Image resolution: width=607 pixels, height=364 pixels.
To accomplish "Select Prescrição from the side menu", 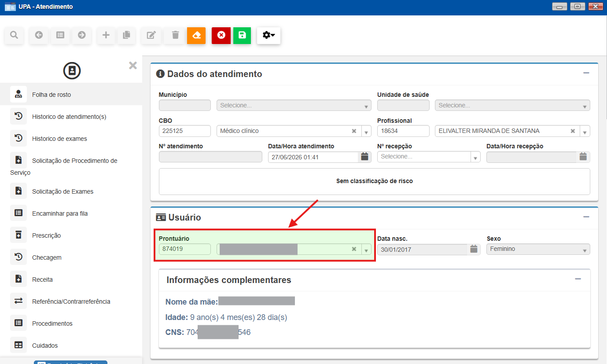I will (x=47, y=235).
